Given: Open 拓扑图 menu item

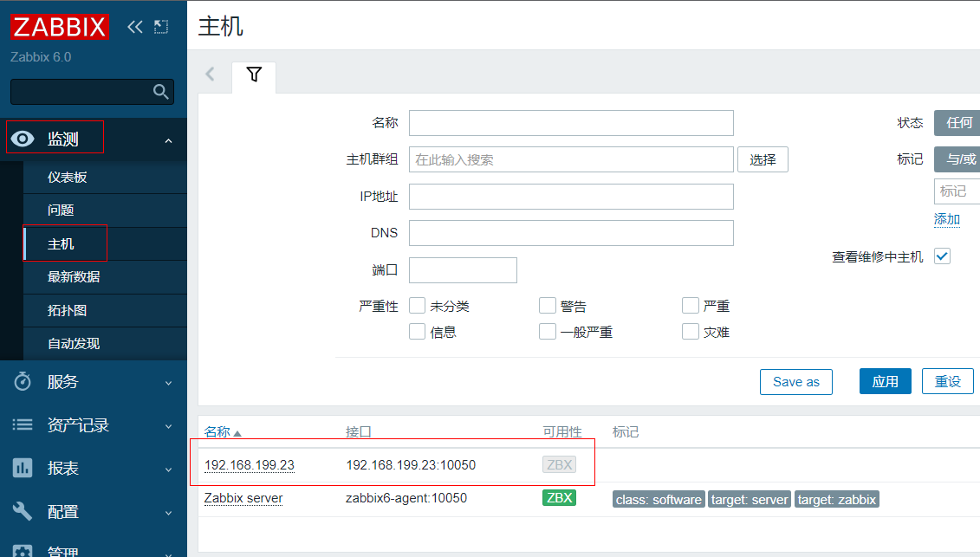Looking at the screenshot, I should 105,310.
